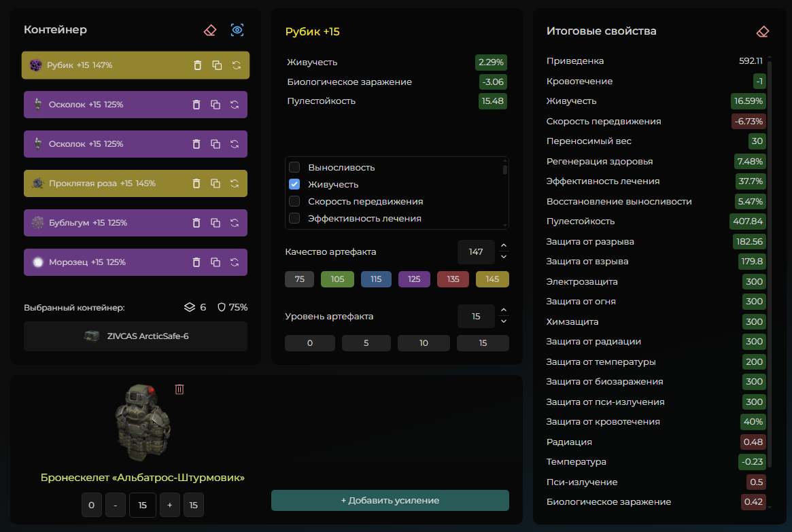Delete the Морозец +15 artifact
Viewport: 792px width, 532px height.
coord(196,262)
